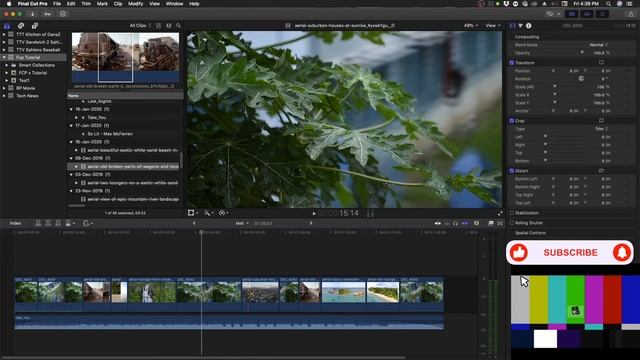Expand TTT Kitchen of Dana2 library

[4, 34]
